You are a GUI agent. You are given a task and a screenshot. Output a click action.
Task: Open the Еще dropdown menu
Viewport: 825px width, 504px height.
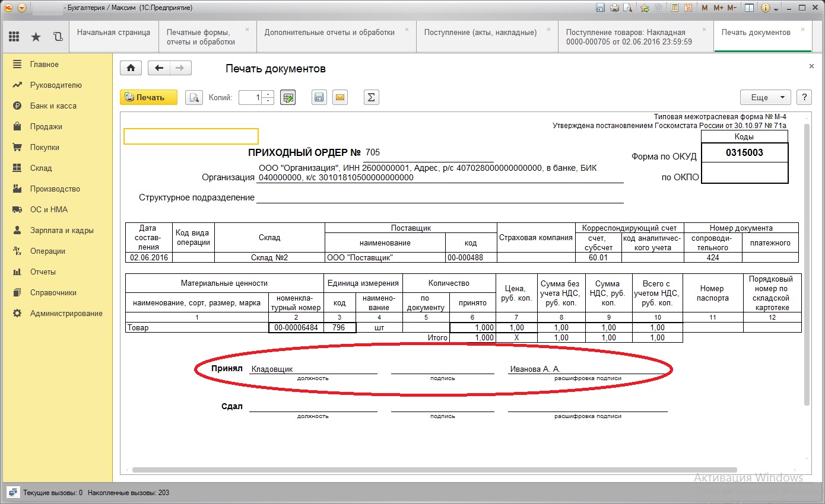click(765, 98)
